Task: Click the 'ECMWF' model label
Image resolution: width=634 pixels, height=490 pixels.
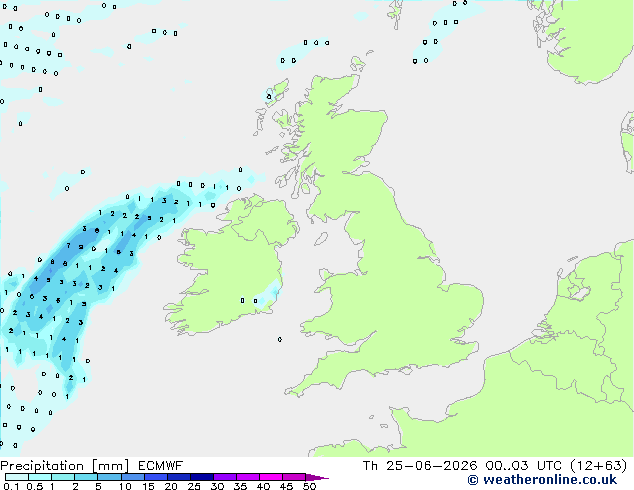Action: pyautogui.click(x=160, y=466)
